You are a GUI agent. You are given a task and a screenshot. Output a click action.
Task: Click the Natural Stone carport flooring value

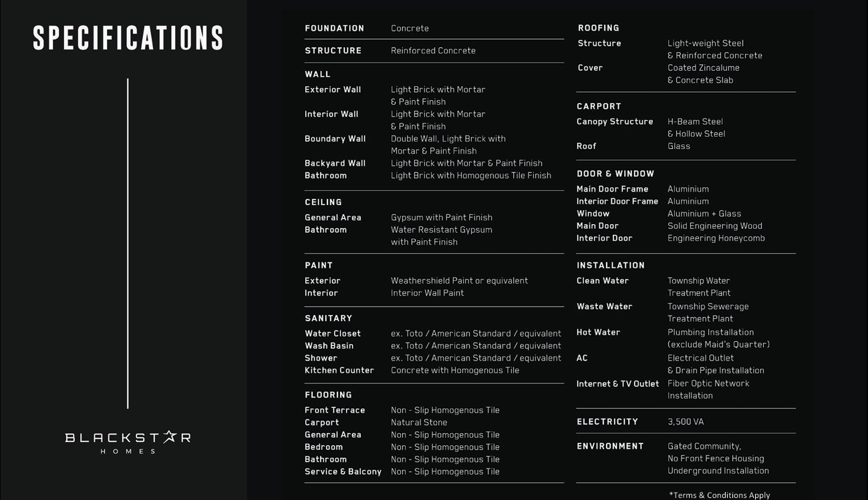419,423
